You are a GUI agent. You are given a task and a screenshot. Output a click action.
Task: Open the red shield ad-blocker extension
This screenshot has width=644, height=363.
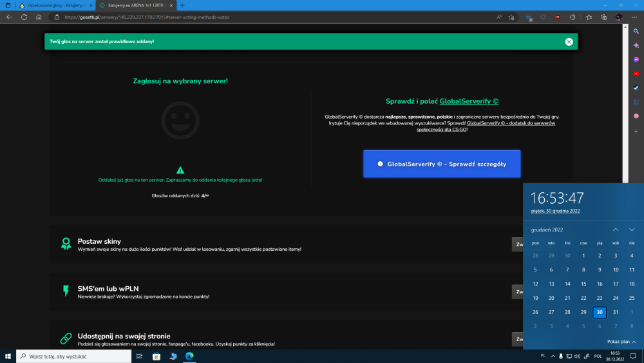click(558, 17)
